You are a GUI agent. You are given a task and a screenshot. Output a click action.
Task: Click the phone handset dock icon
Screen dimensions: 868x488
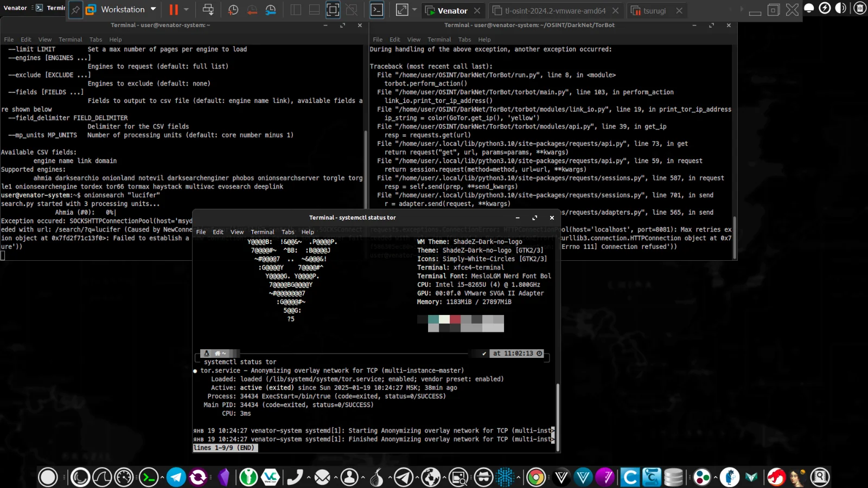click(295, 477)
